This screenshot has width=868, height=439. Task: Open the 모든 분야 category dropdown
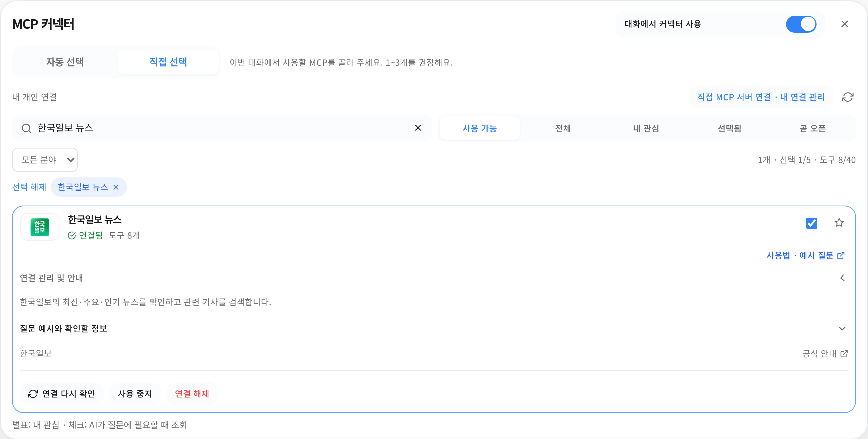45,160
